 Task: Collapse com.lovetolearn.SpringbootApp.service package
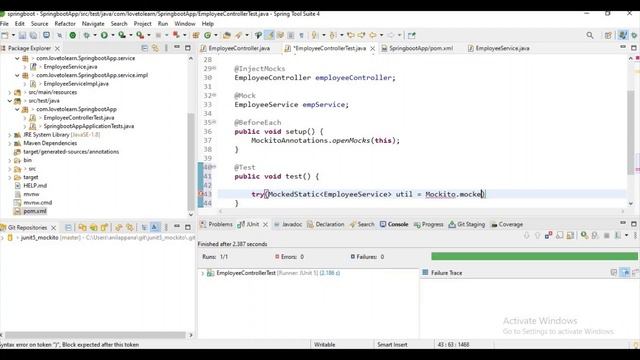click(17, 58)
